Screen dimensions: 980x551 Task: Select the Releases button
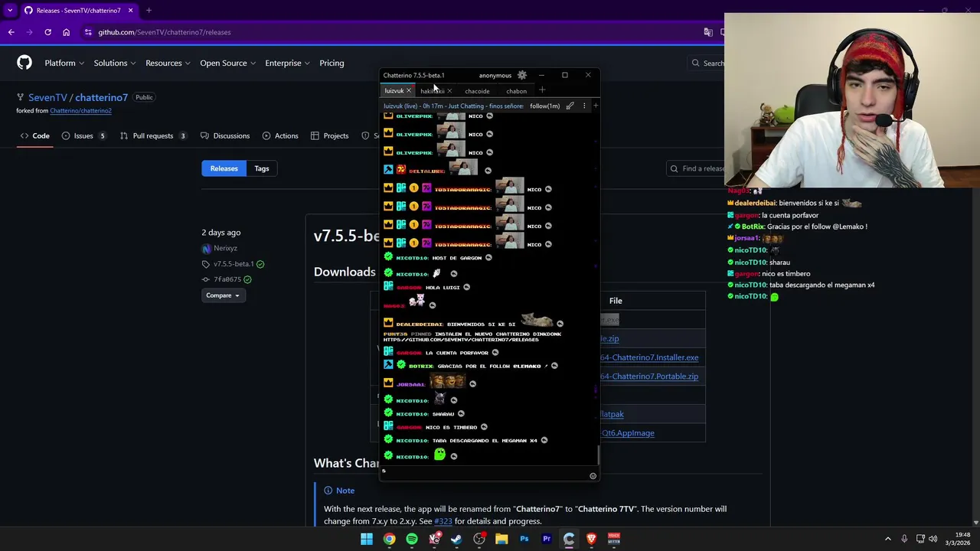pos(224,168)
